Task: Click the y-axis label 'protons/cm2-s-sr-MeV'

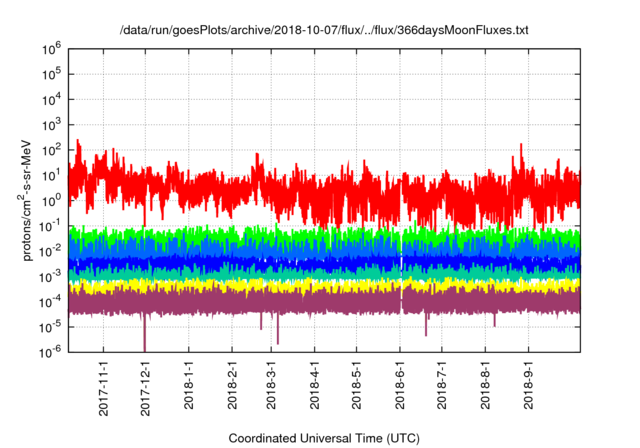Action: [x=26, y=200]
